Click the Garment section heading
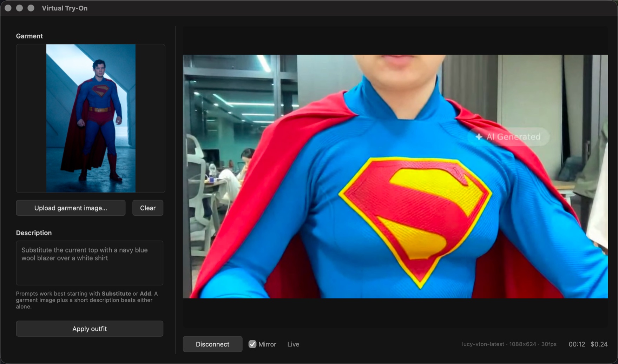The height and width of the screenshot is (364, 618). point(29,36)
